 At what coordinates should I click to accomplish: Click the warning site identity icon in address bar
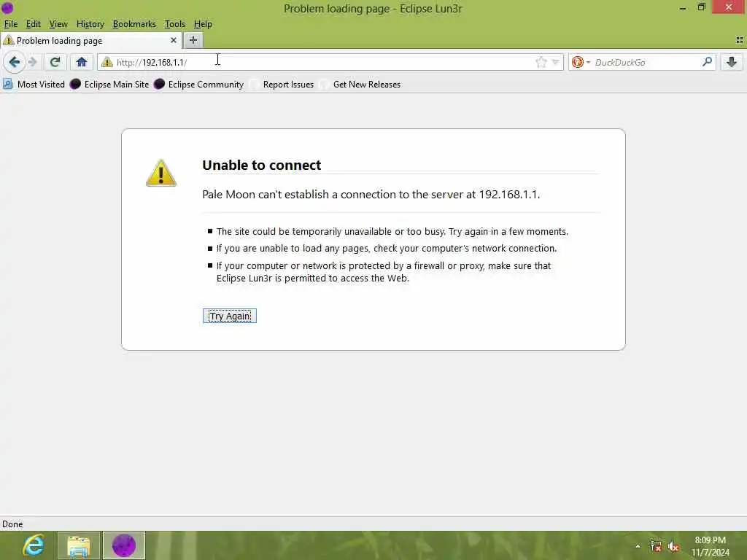point(107,62)
